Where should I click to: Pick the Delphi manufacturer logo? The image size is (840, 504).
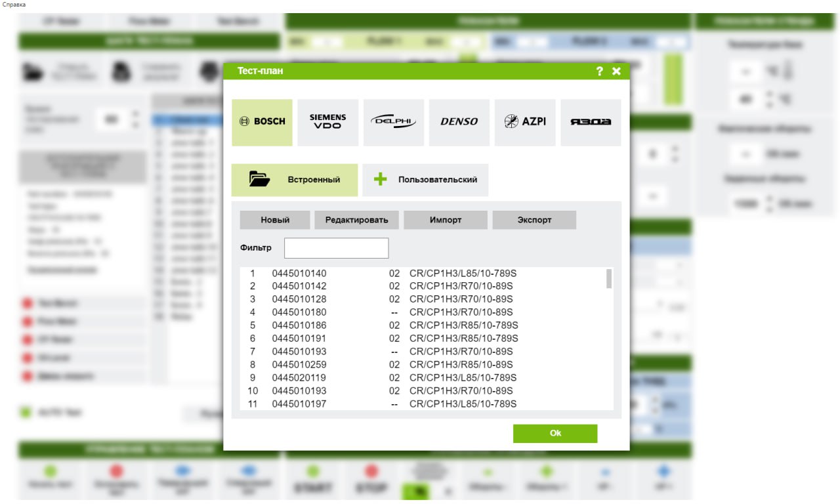393,122
